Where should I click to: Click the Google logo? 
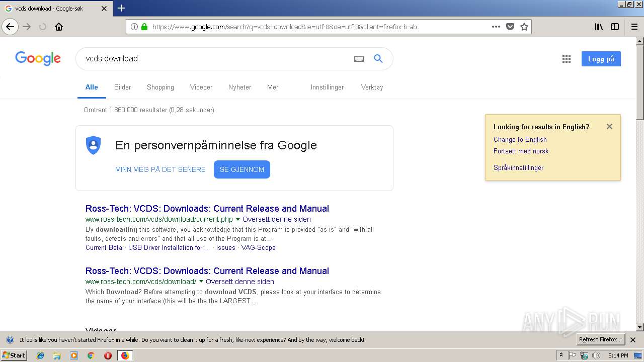(x=38, y=58)
